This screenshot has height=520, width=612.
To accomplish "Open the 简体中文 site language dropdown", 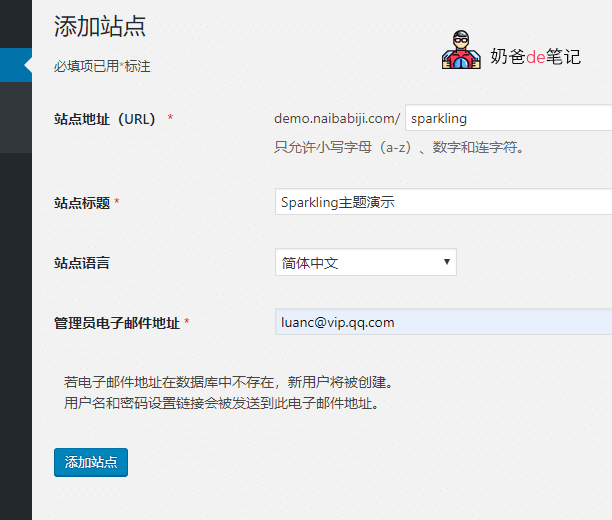I will pyautogui.click(x=366, y=262).
